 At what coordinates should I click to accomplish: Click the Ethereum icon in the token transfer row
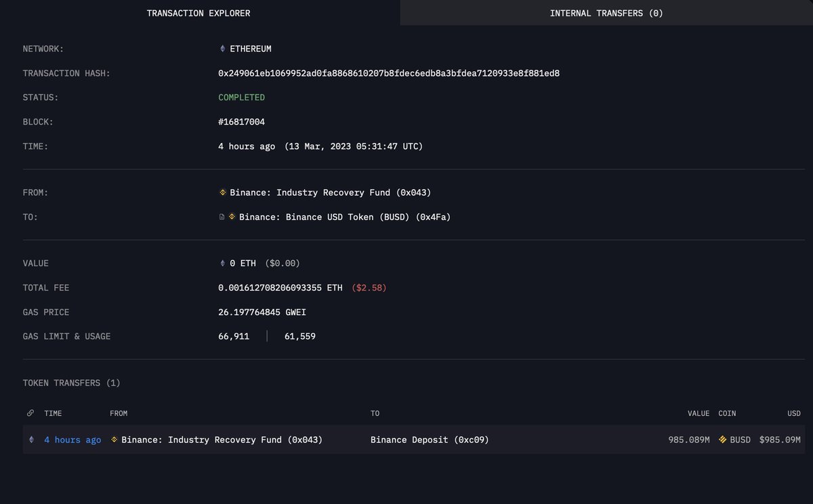[x=31, y=439]
